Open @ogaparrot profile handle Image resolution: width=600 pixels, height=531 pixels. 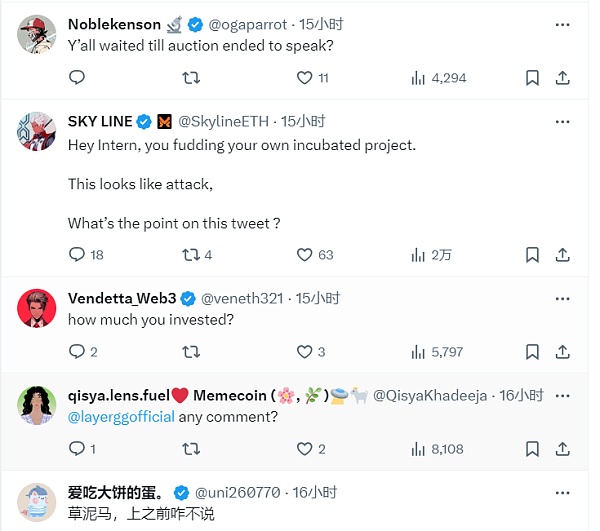coord(246,23)
